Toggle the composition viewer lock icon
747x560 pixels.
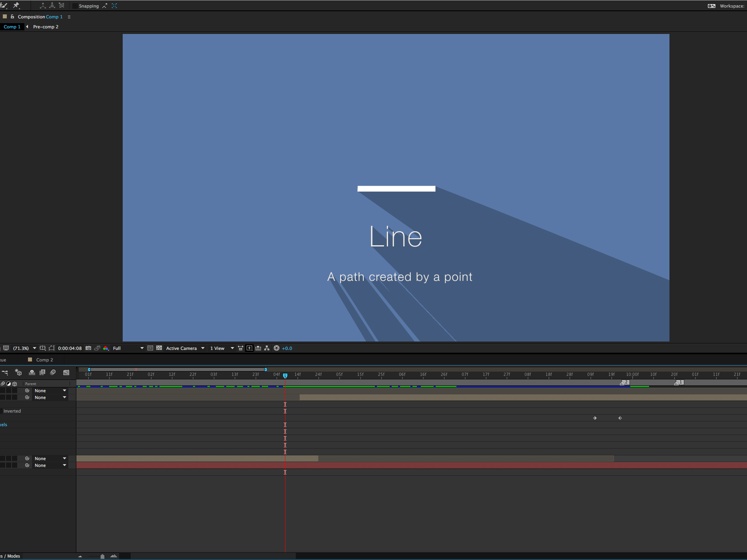pos(12,17)
